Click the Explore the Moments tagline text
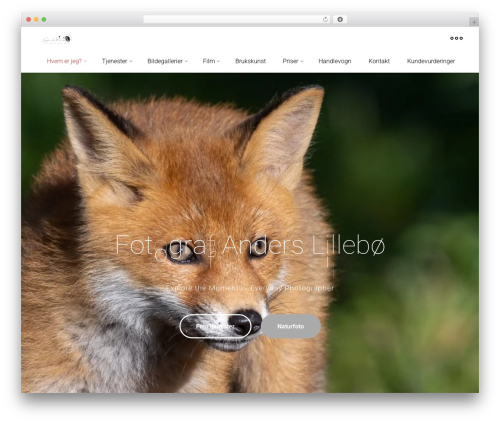 click(250, 288)
